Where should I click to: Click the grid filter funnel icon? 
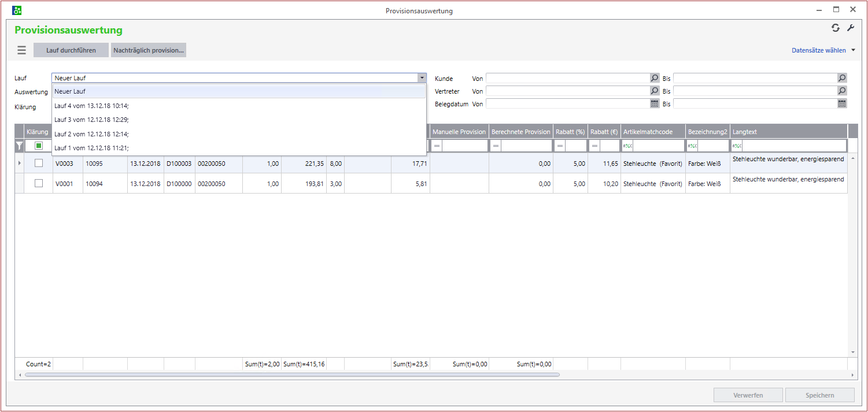(x=19, y=146)
